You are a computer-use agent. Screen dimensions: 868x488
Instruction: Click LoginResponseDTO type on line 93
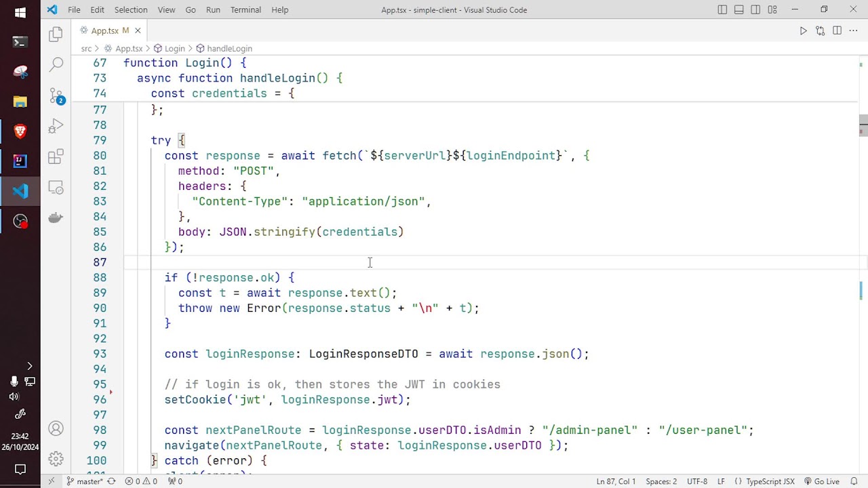tap(363, 354)
